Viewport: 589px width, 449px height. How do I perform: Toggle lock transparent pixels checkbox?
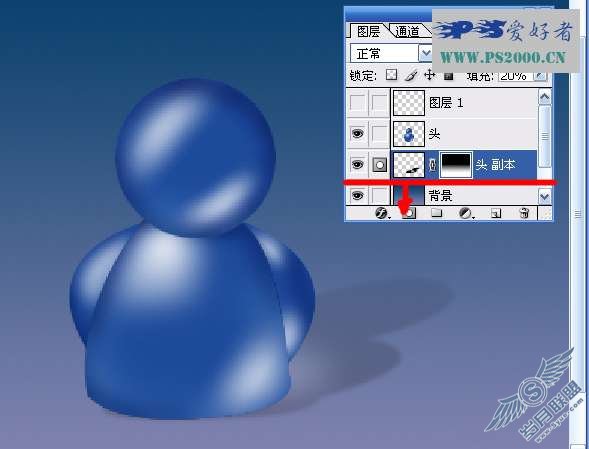[391, 75]
